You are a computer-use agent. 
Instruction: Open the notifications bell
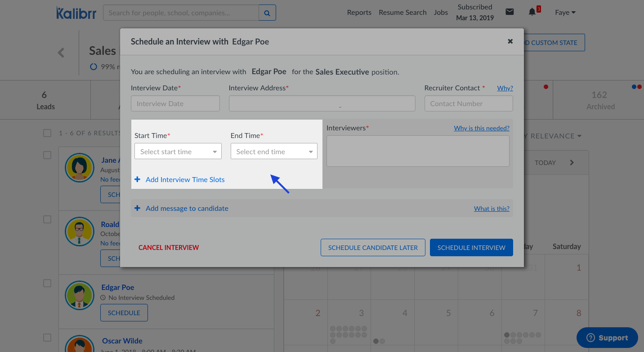click(532, 12)
